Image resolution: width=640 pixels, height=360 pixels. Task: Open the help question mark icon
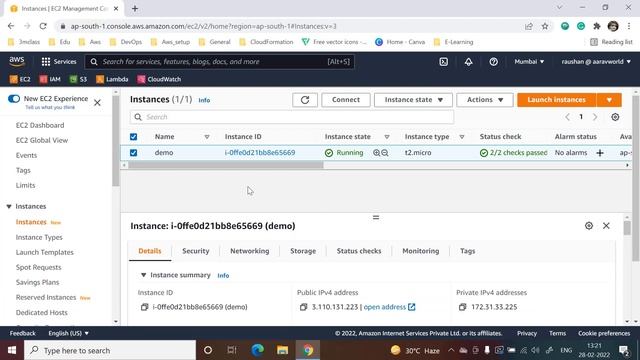pyautogui.click(x=493, y=62)
